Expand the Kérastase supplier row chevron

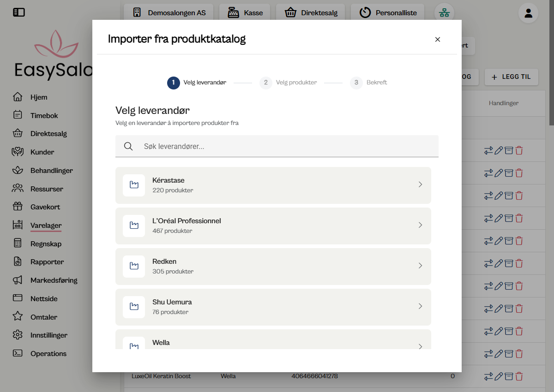tap(420, 184)
